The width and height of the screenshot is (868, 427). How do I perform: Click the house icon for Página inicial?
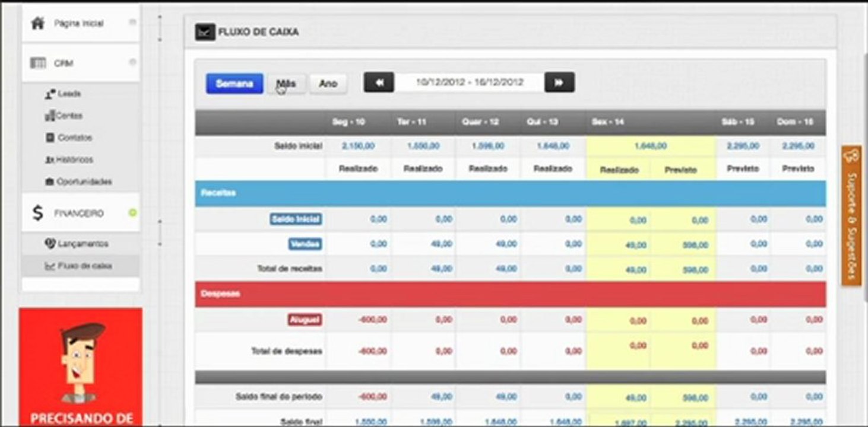[38, 23]
